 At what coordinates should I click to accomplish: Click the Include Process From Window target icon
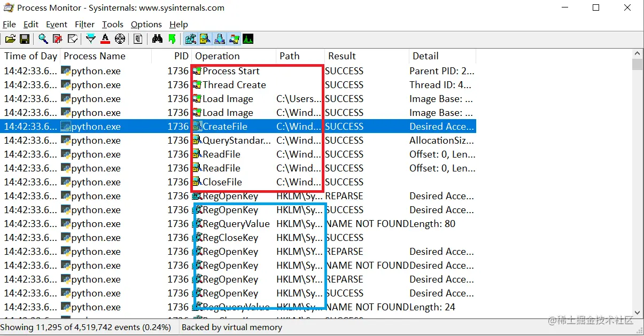[120, 39]
